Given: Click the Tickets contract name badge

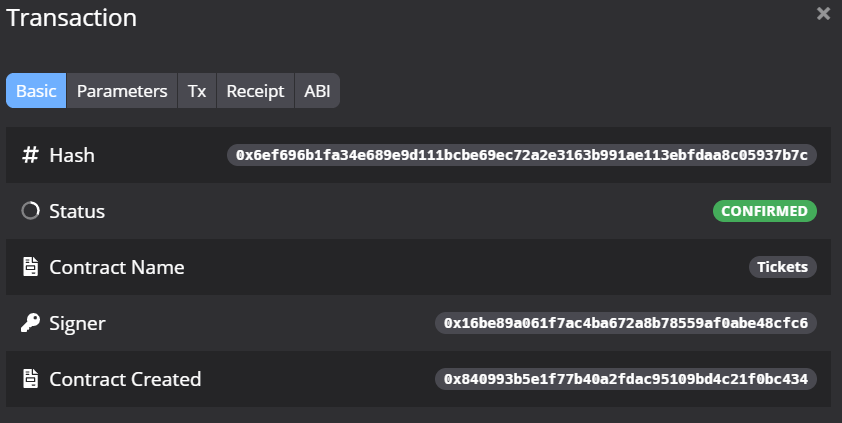Looking at the screenshot, I should click(783, 267).
